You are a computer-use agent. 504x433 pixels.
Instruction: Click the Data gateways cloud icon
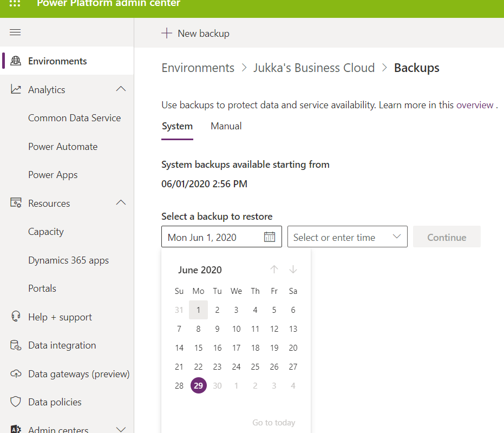[16, 373]
